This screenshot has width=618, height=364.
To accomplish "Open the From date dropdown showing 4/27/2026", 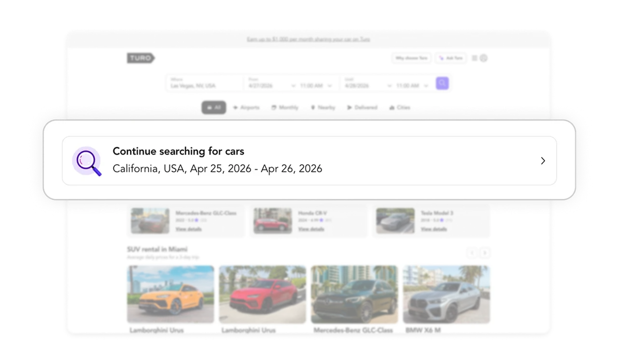I will [272, 85].
